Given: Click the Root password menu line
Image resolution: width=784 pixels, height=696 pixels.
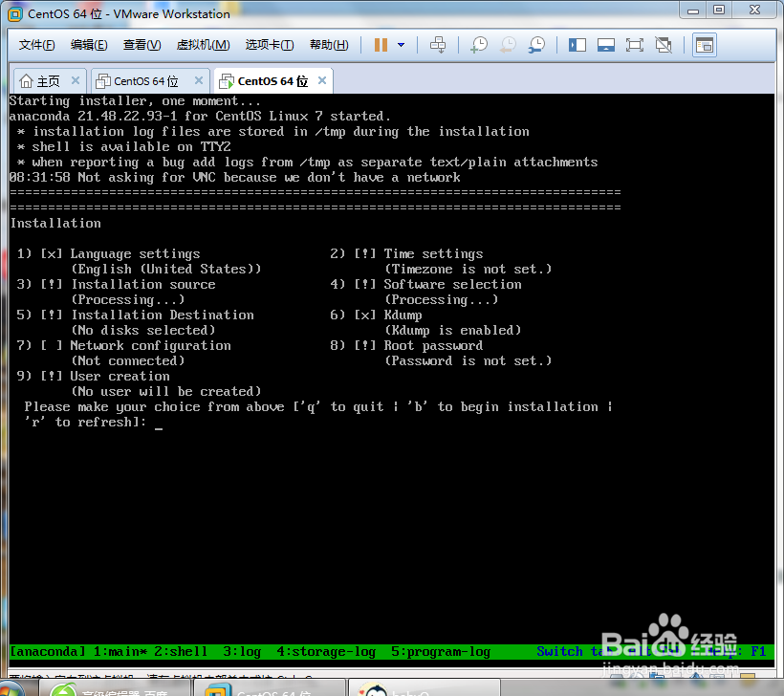Looking at the screenshot, I should [x=406, y=345].
